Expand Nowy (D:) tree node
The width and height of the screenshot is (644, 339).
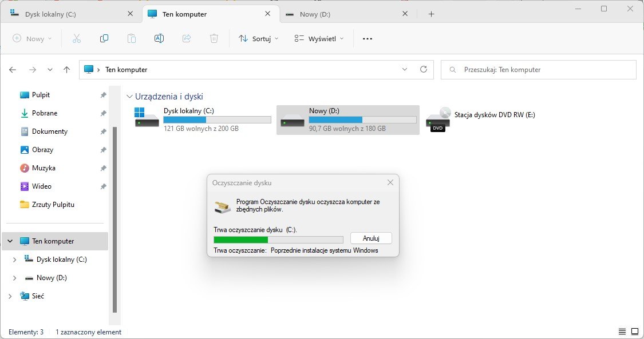[x=15, y=278]
